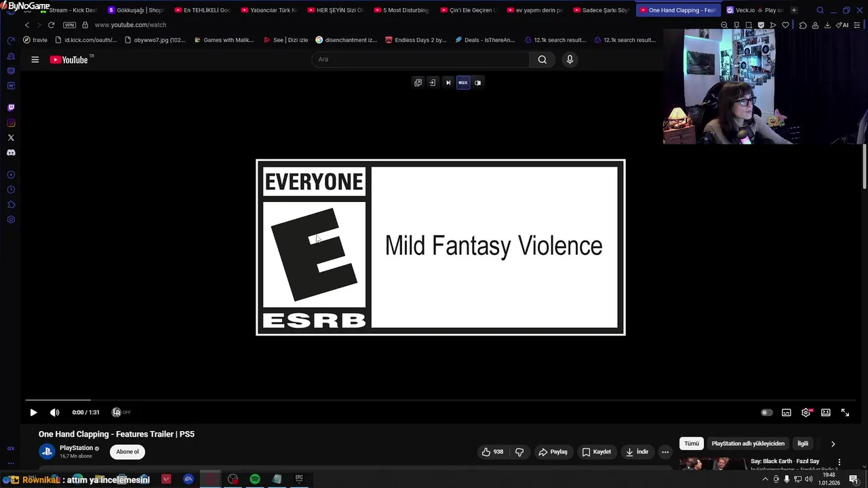Subscribe using Abone ol button
The height and width of the screenshot is (488, 868).
click(127, 451)
